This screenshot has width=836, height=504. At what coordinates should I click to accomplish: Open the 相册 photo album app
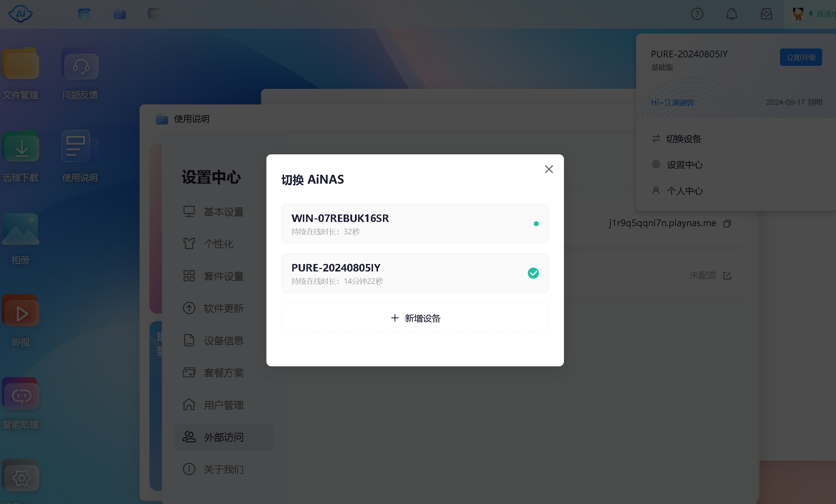[x=21, y=229]
